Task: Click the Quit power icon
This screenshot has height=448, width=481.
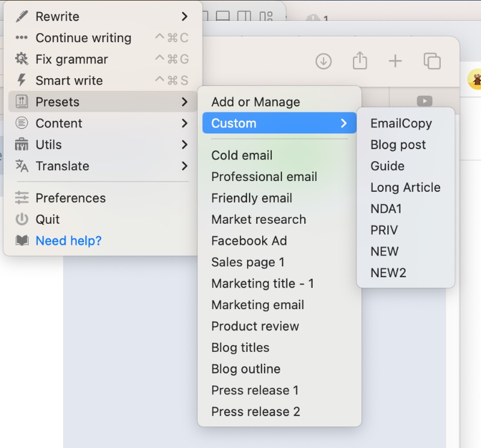Action: click(x=22, y=219)
